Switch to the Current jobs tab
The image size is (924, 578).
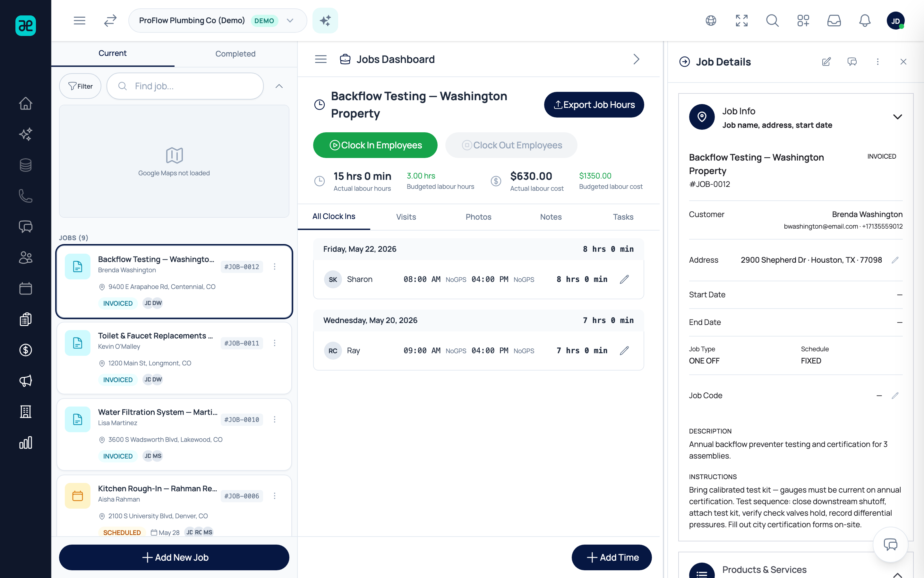point(113,54)
